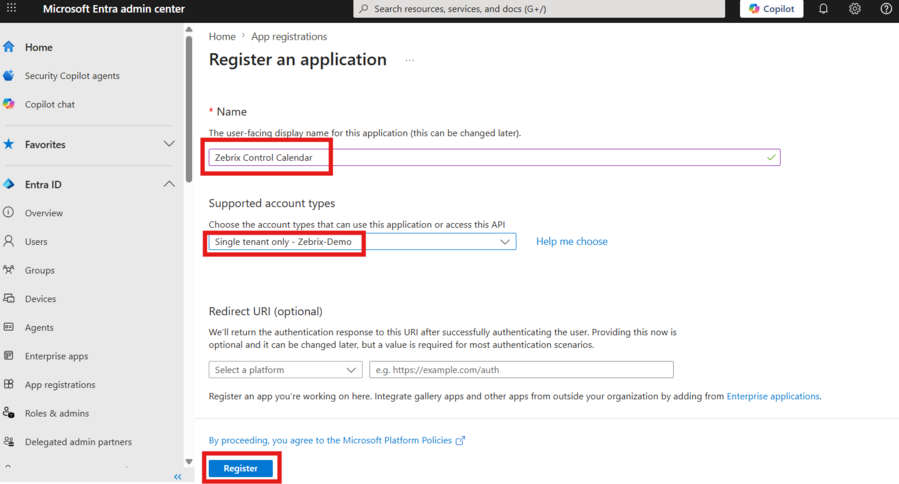Click the App registrations grid icon
The height and width of the screenshot is (484, 899).
(x=9, y=384)
